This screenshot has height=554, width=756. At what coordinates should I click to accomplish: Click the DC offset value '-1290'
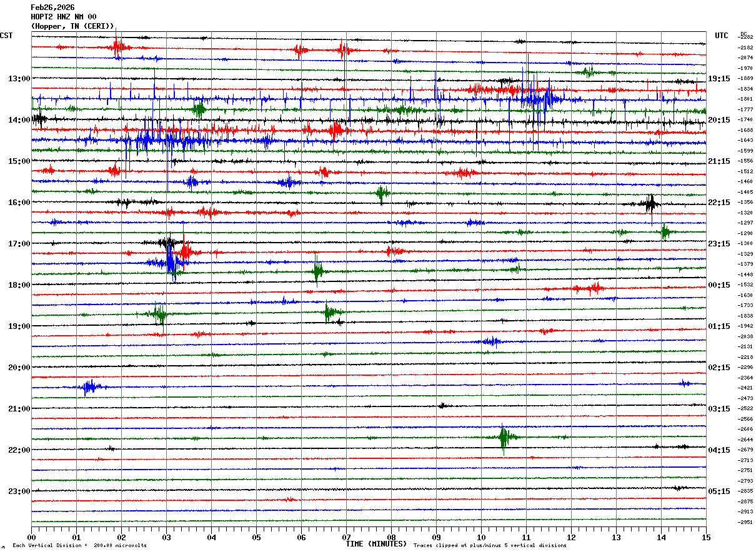(746, 233)
